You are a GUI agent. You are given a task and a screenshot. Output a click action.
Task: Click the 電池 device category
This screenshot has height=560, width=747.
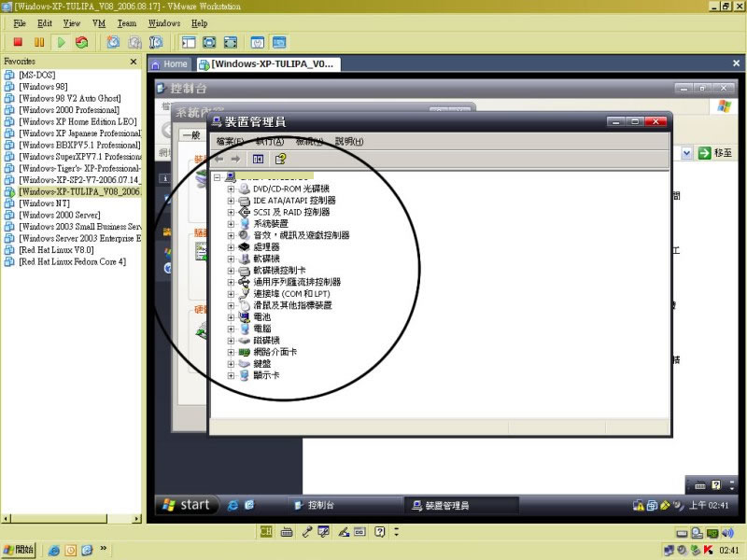pos(262,317)
